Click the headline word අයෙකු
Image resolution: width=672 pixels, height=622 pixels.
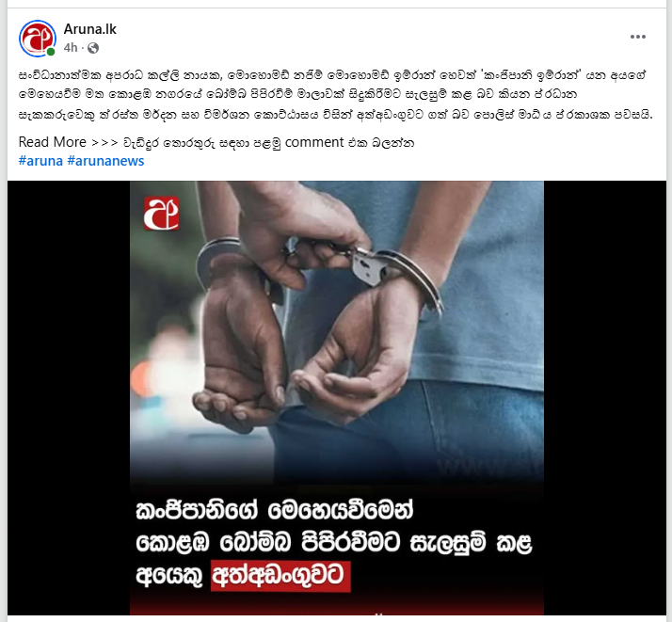[x=169, y=577]
